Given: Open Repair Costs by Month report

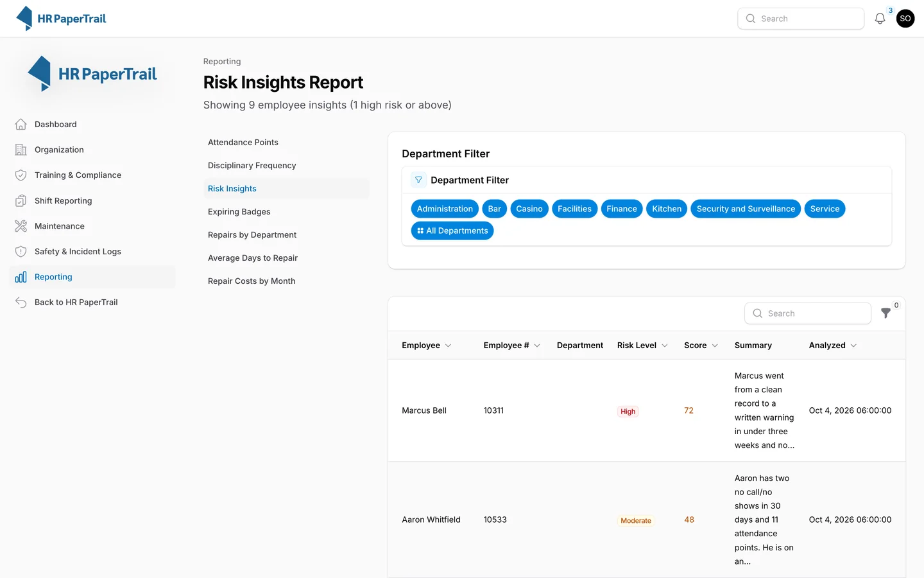Looking at the screenshot, I should [x=286, y=281].
